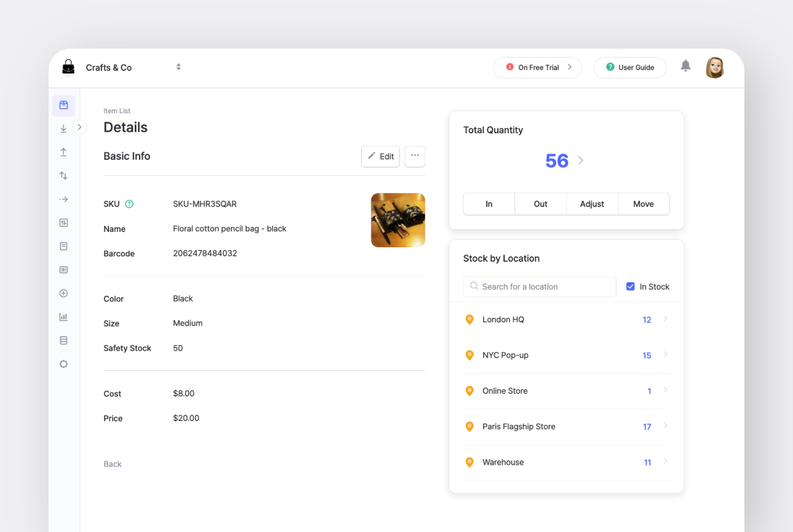The height and width of the screenshot is (532, 793).
Task: Click the Safety Stock value 50
Action: click(x=178, y=348)
